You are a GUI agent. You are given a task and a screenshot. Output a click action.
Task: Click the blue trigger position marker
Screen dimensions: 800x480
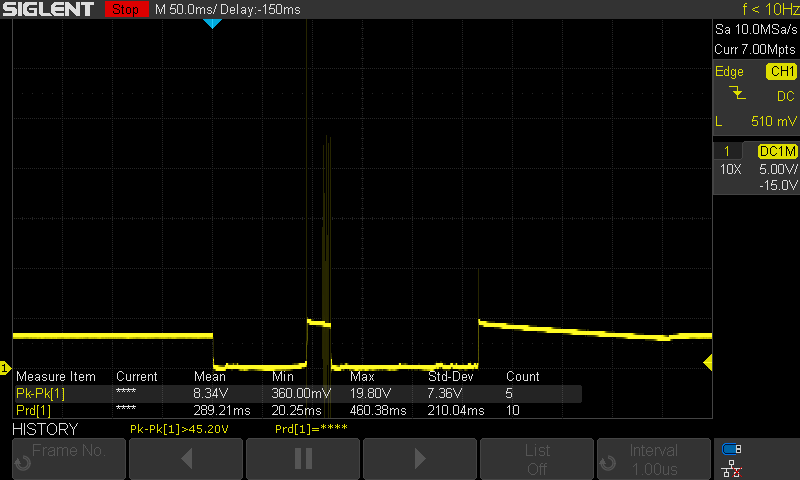click(211, 23)
